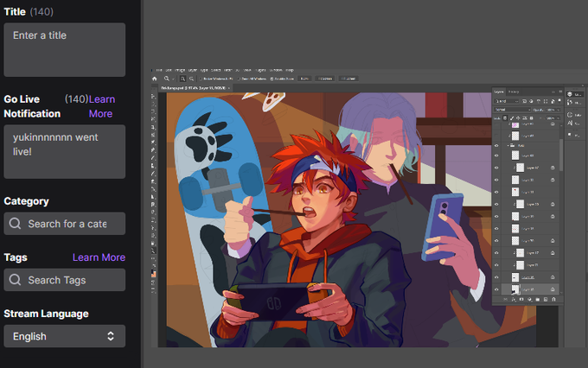Open the Layer menu in Photoshop
588x368 pixels.
192,70
